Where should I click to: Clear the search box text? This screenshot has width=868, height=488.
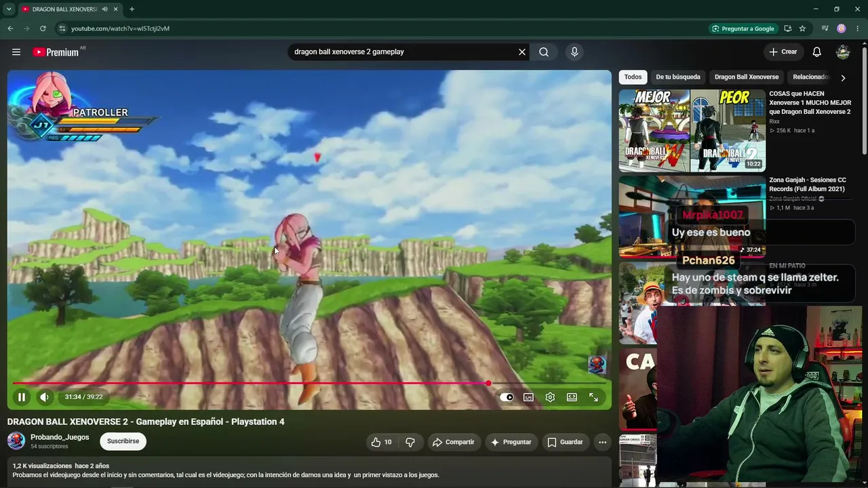click(522, 52)
